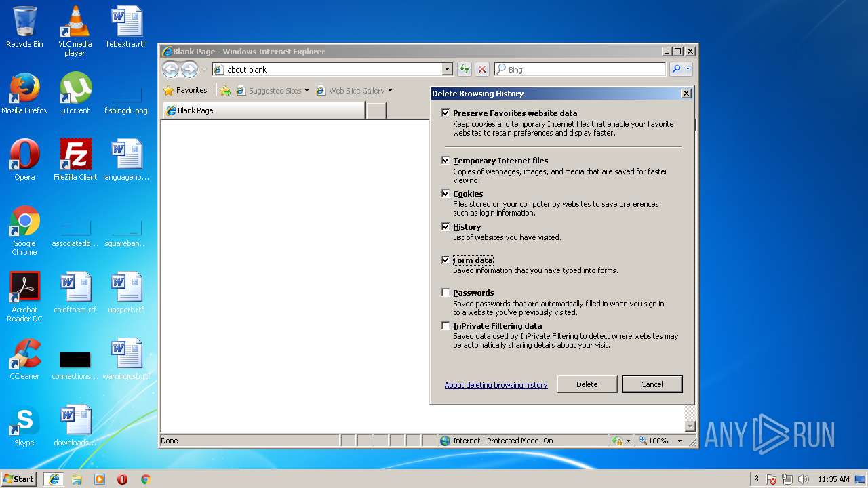Select the Blank Page tab
This screenshot has width=868, height=488.
(264, 110)
